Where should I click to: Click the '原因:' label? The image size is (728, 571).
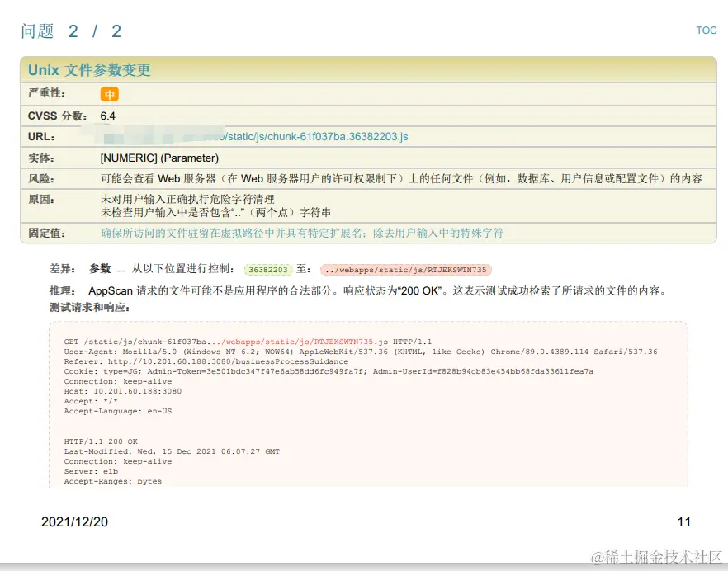point(41,200)
